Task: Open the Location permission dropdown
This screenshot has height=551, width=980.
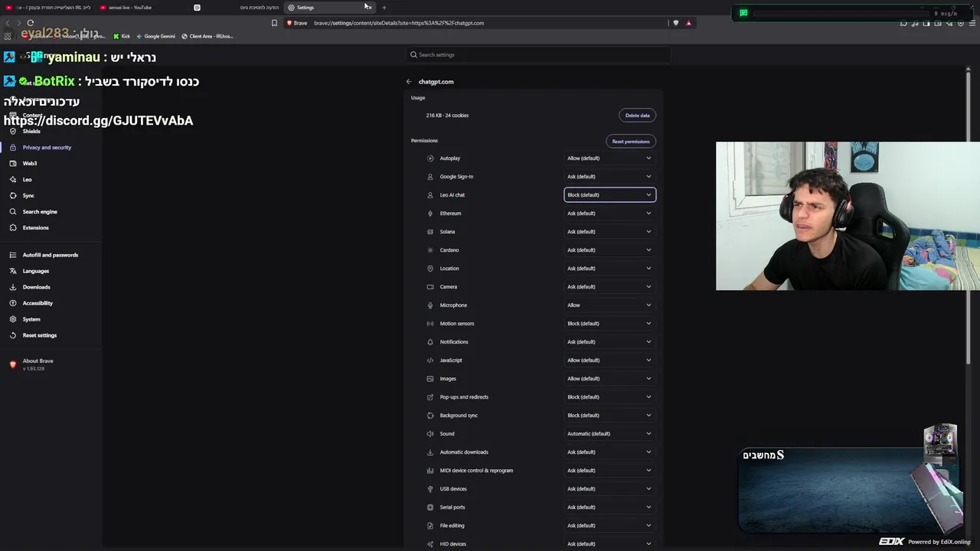Action: coord(609,269)
